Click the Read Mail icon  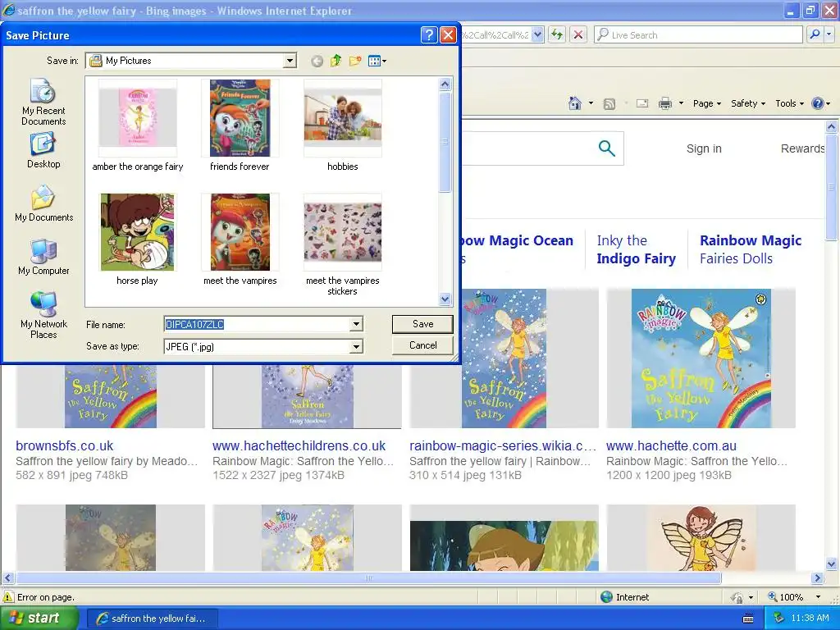[x=642, y=103]
